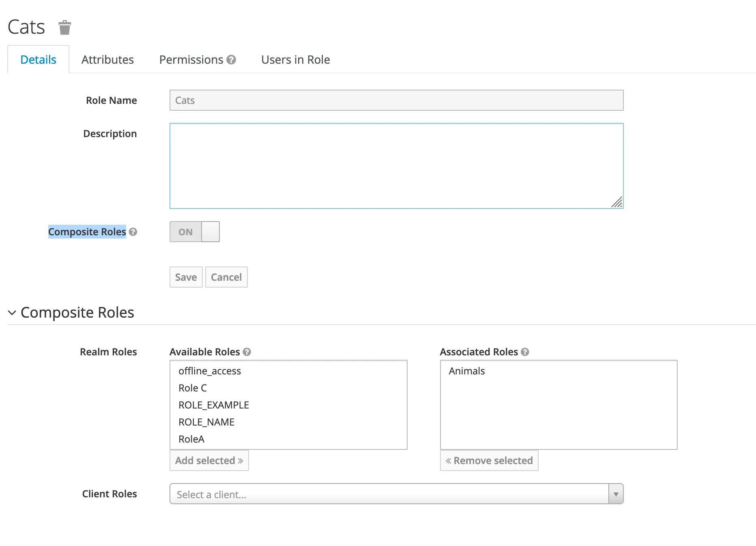Screen dimensions: 756x546
Task: Click the Available Roles help icon
Action: [247, 352]
